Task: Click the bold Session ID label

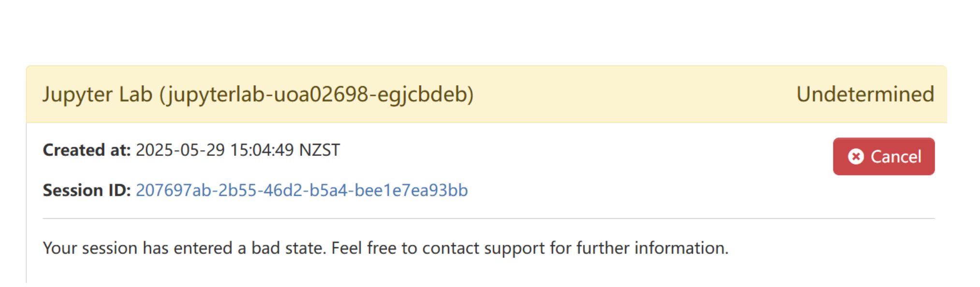Action: (x=87, y=190)
